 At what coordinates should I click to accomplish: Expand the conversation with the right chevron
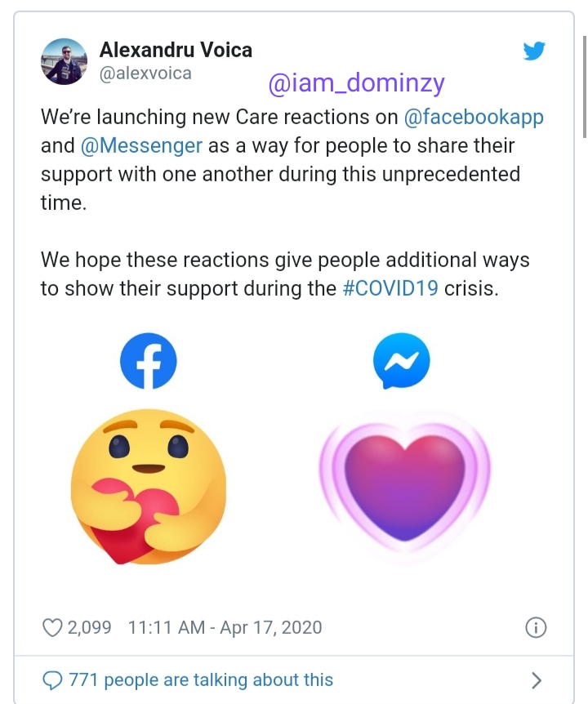[x=536, y=679]
